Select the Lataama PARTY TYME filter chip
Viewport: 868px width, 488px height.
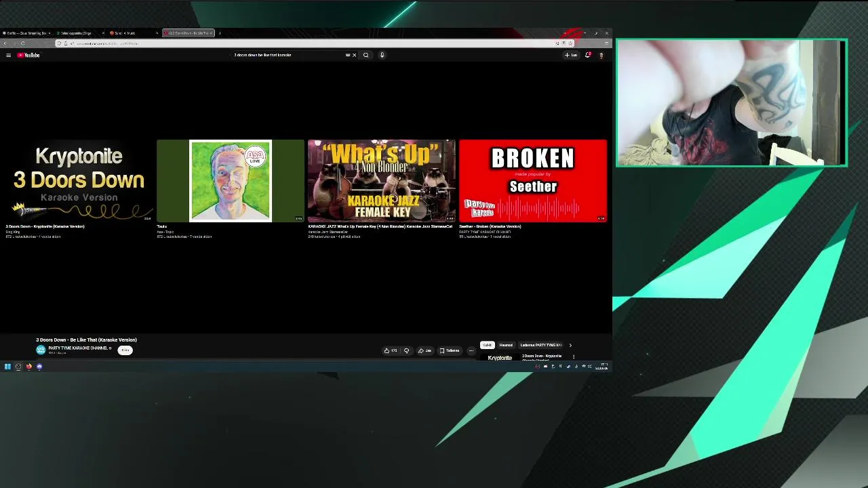[x=540, y=345]
